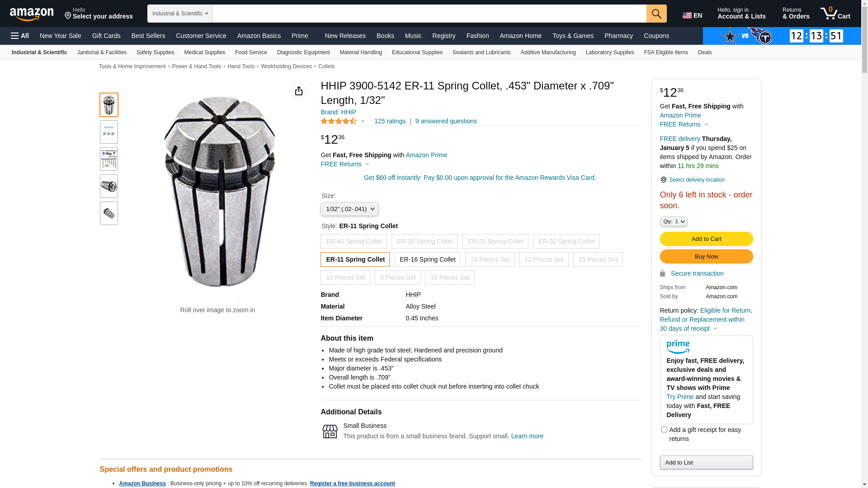Viewport: 868px width, 488px height.
Task: Select the ER-11 Spring Collet style
Action: [355, 259]
